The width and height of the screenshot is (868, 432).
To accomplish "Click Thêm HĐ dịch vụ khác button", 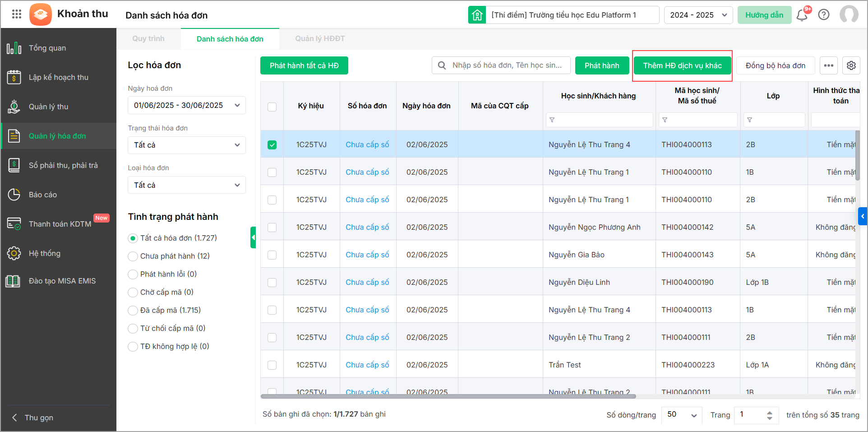I will [682, 65].
